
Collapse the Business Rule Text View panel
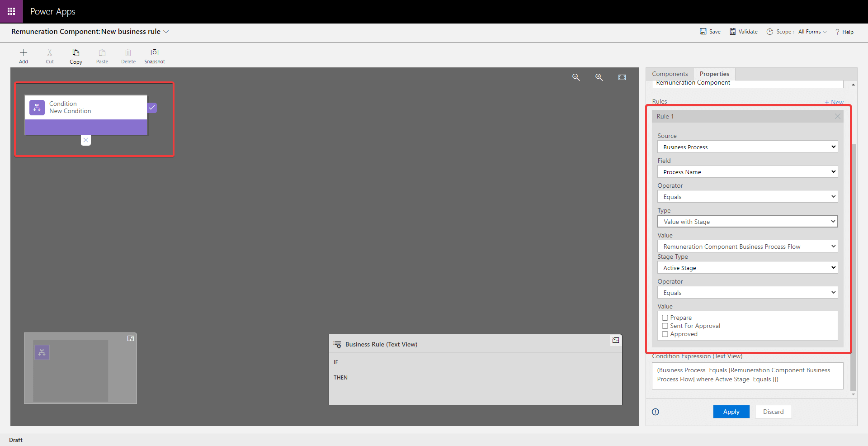point(616,340)
